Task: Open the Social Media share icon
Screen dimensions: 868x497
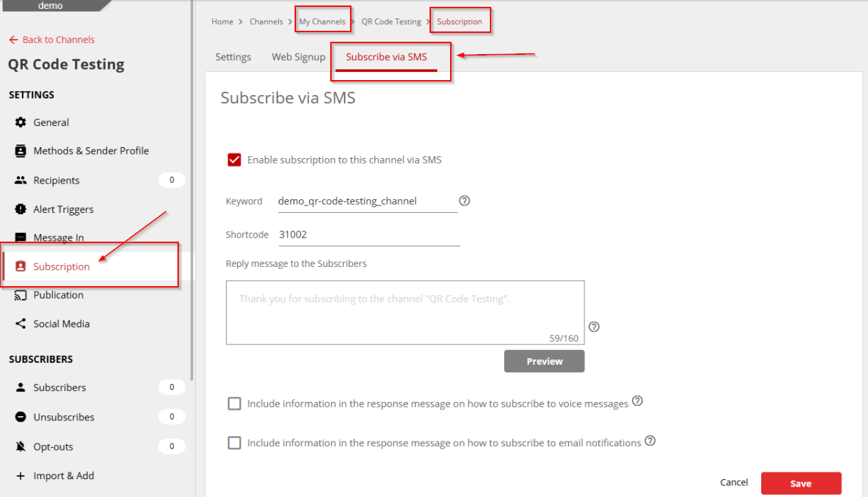Action: (21, 324)
